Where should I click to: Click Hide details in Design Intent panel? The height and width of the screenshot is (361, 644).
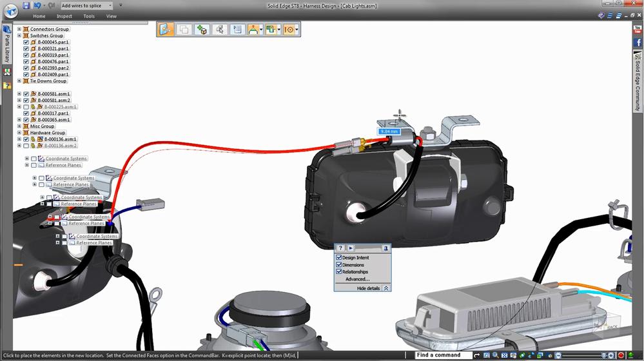pos(368,288)
